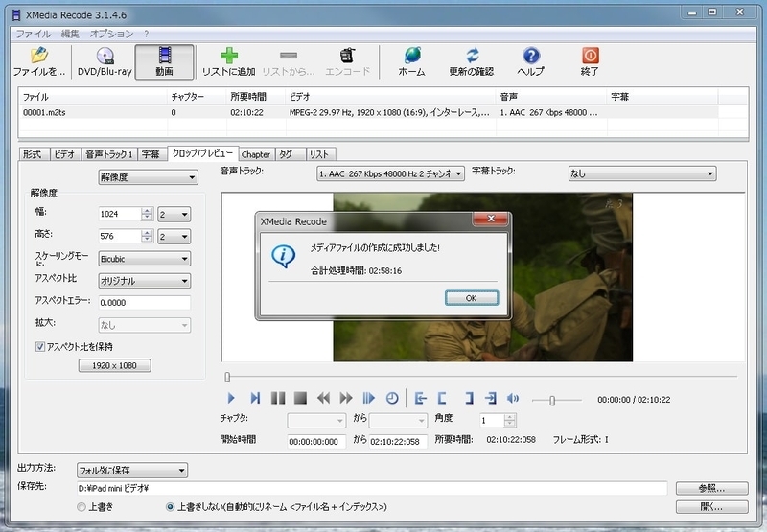Switch to the 形式 tab

[x=33, y=154]
